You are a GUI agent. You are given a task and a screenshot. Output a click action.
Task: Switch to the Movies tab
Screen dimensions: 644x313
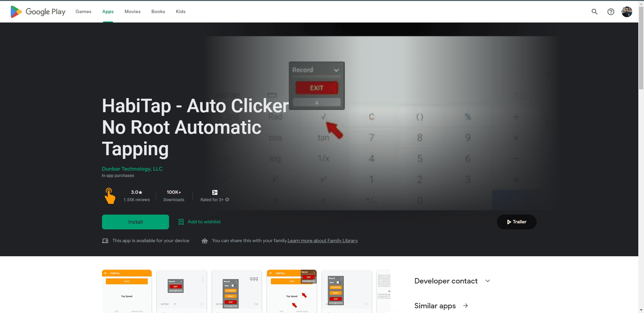pos(132,11)
